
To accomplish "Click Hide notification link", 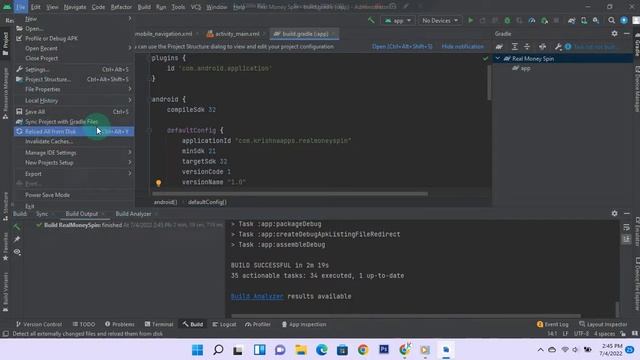I will tap(462, 47).
